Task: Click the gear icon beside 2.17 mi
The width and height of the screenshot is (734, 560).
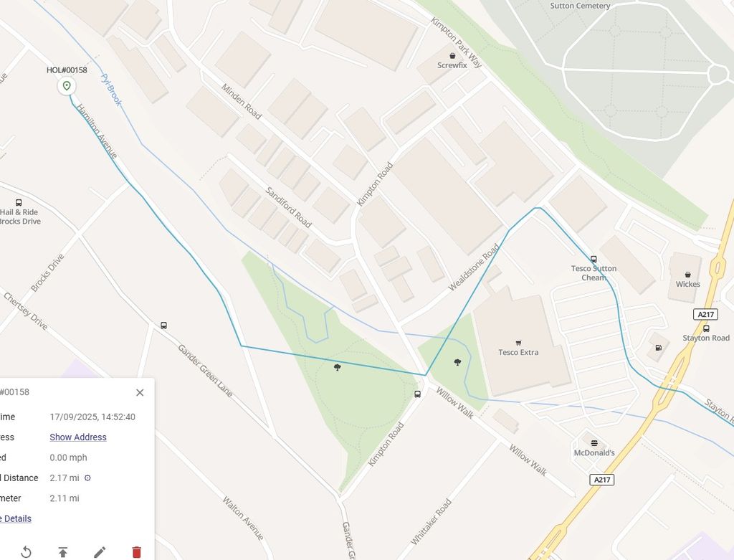Action: point(87,478)
